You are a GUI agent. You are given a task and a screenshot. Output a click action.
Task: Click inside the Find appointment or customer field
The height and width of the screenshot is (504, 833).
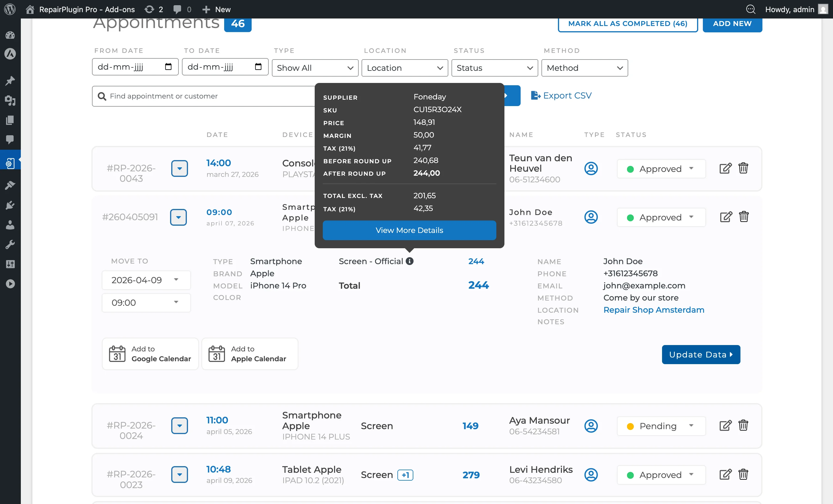coord(203,96)
